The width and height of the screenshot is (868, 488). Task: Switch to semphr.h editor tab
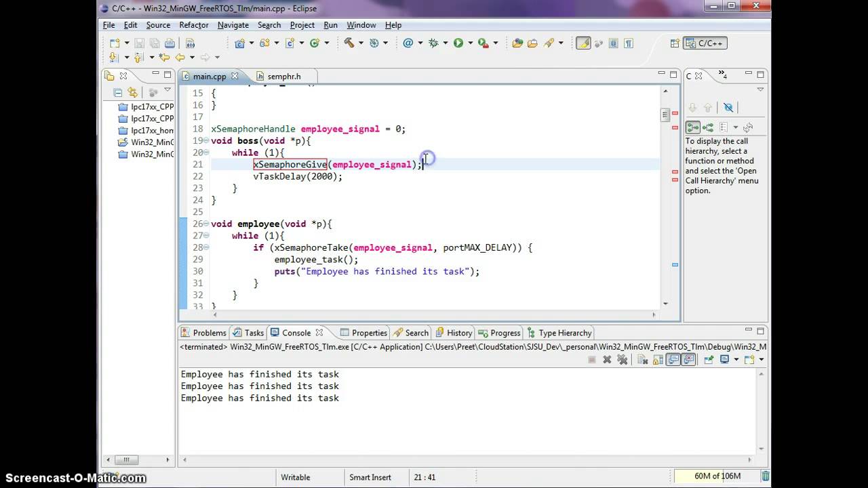coord(278,77)
